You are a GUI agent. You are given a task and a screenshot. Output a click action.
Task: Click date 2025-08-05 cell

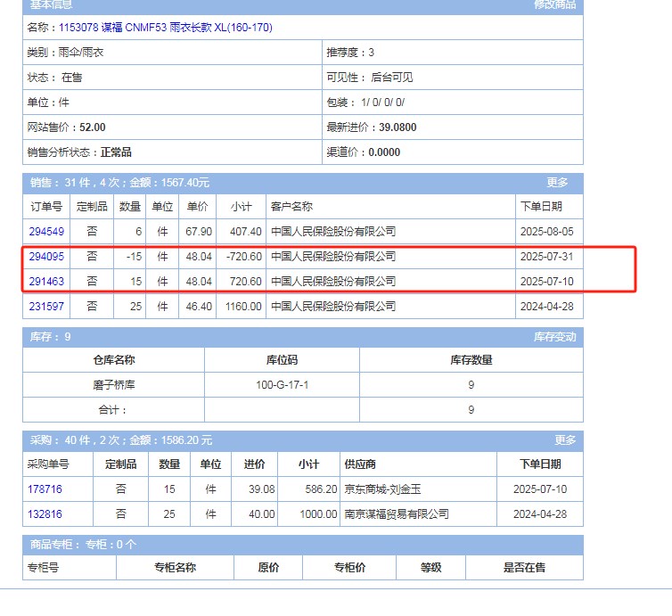click(x=549, y=232)
